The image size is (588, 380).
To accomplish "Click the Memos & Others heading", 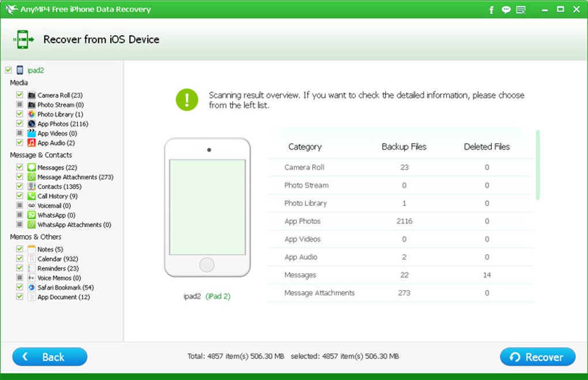I will pos(36,236).
